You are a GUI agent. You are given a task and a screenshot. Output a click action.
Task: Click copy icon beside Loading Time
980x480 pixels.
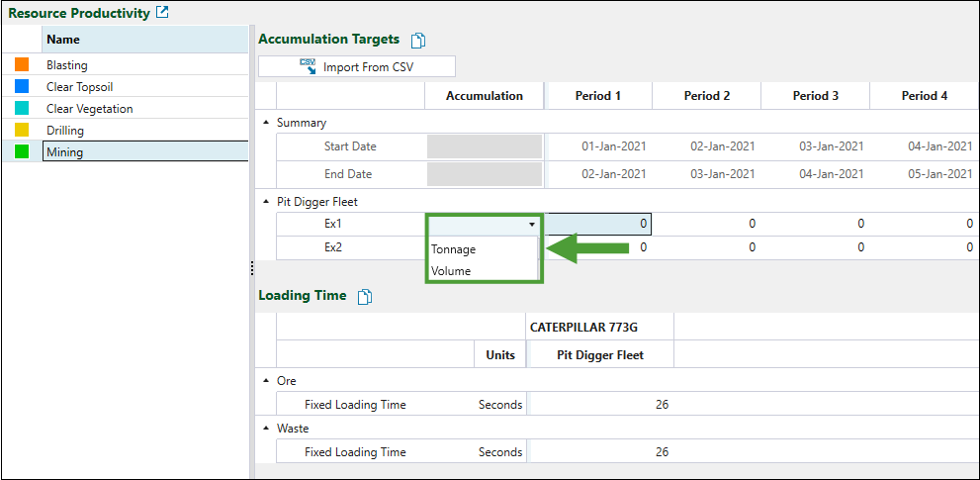365,296
